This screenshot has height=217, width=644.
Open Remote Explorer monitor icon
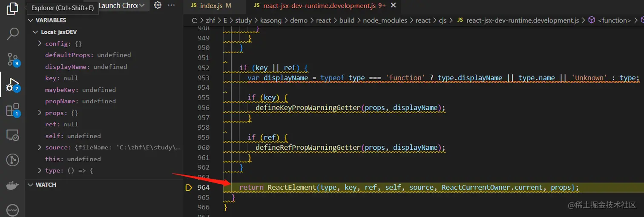point(13,136)
